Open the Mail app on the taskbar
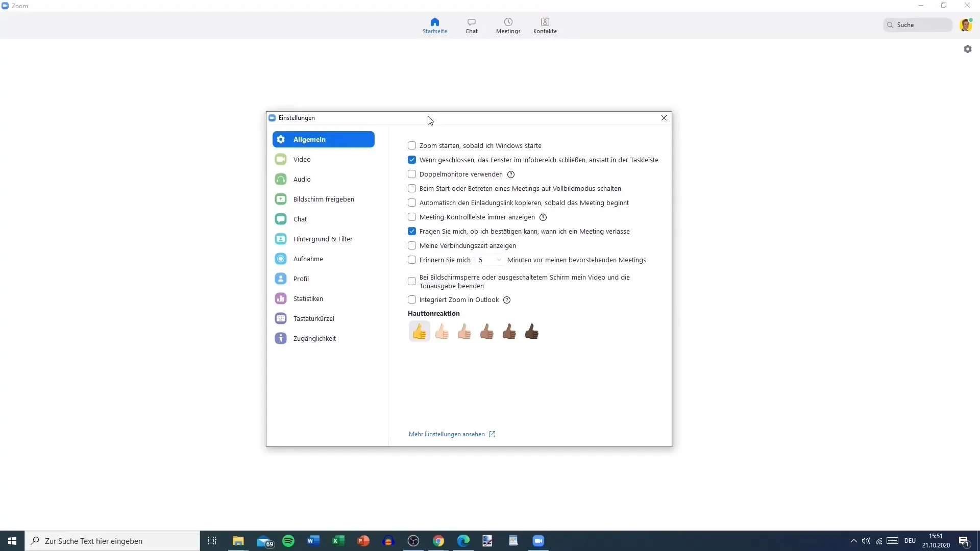The width and height of the screenshot is (980, 551). (x=264, y=541)
